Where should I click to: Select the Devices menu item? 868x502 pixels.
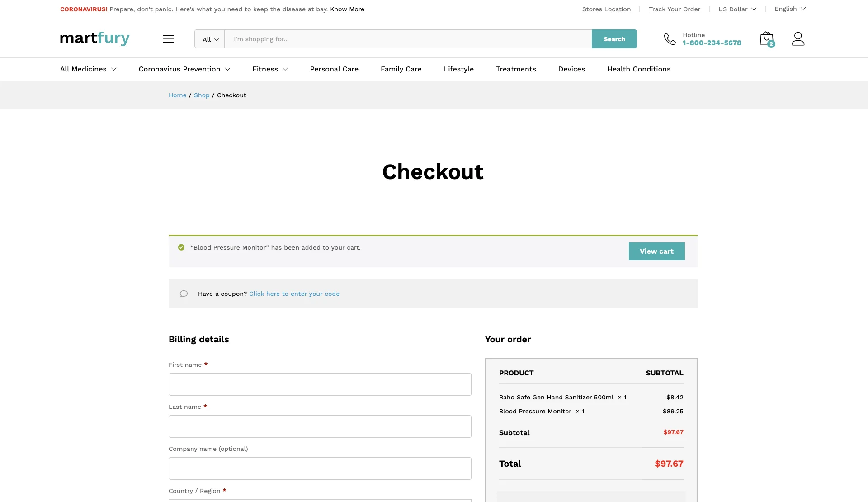point(571,69)
